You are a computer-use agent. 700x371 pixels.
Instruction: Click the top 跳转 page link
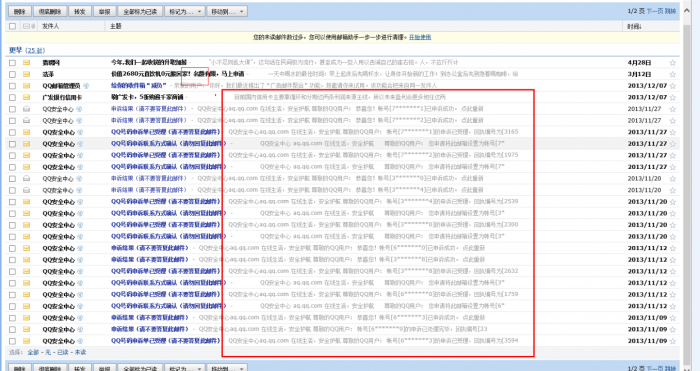(x=671, y=11)
